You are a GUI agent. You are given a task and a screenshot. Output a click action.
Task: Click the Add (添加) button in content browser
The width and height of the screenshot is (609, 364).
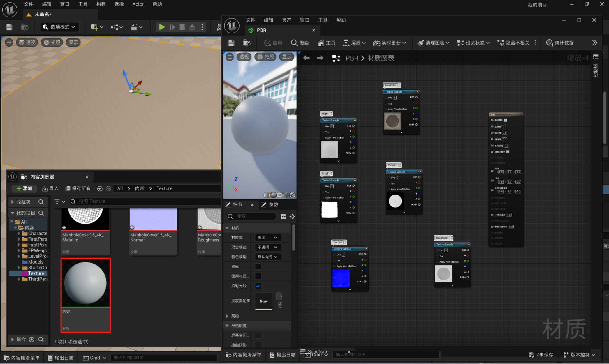24,188
